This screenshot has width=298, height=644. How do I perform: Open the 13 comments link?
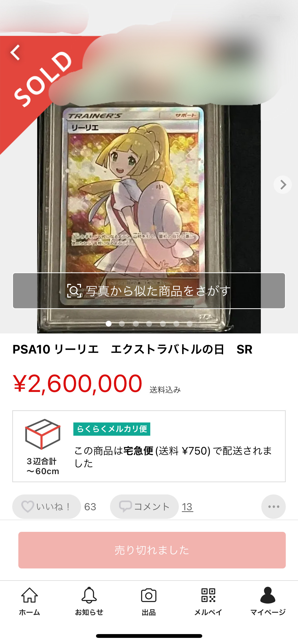coord(187,507)
